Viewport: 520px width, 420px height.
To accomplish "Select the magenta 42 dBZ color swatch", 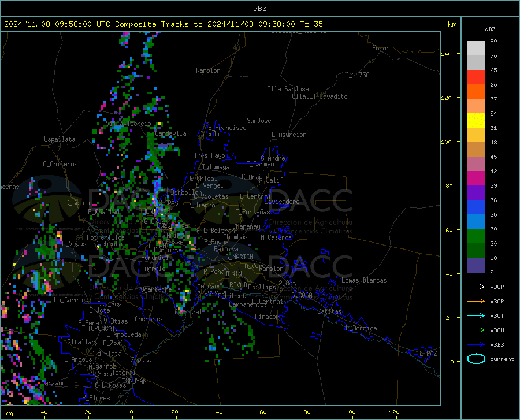I will (476, 179).
